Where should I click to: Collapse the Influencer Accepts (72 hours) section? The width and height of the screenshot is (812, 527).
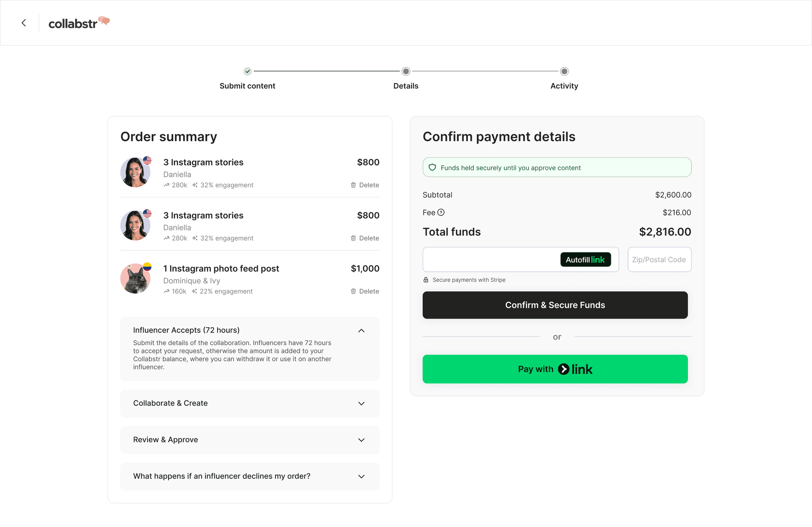361,330
